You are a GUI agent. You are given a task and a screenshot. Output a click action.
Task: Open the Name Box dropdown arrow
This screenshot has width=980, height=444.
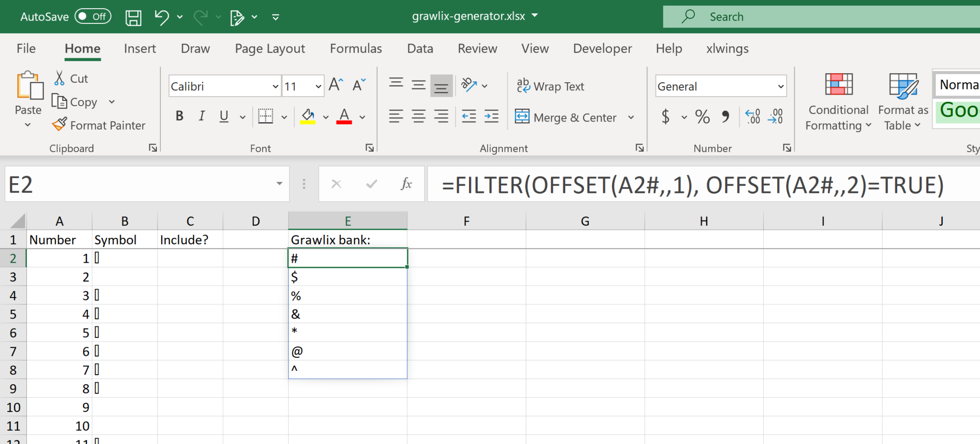279,184
